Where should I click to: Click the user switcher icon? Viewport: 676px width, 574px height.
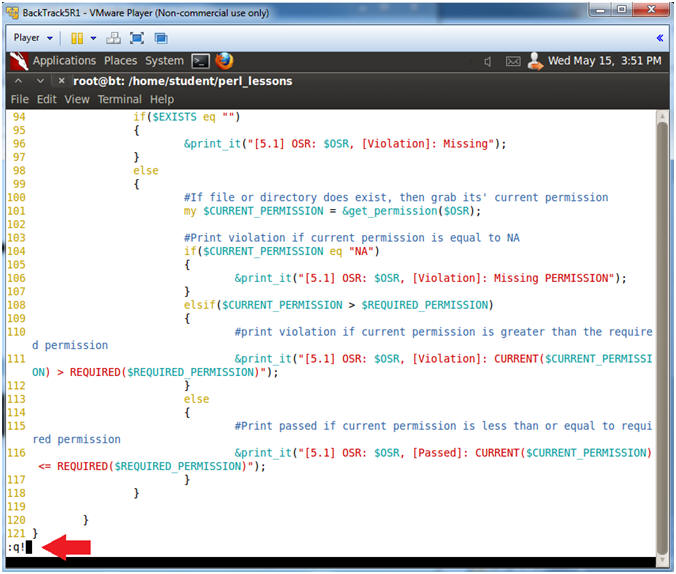pyautogui.click(x=535, y=61)
